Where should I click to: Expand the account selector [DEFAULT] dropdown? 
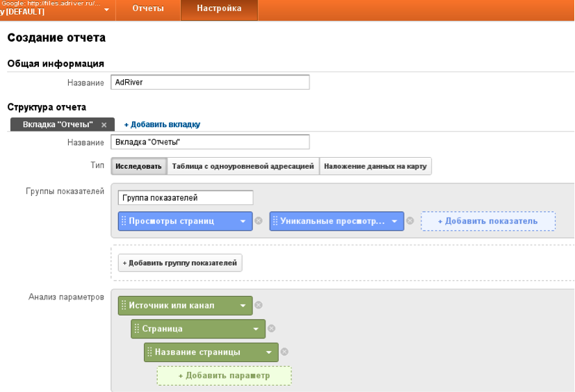(x=106, y=10)
